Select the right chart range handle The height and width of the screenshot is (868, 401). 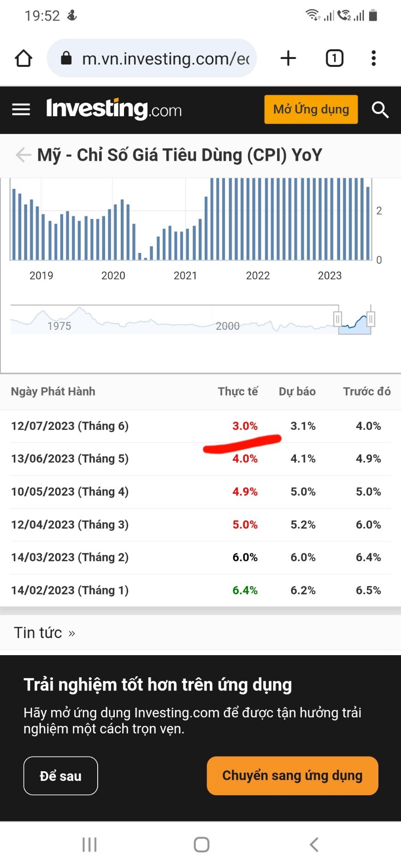pos(371,318)
